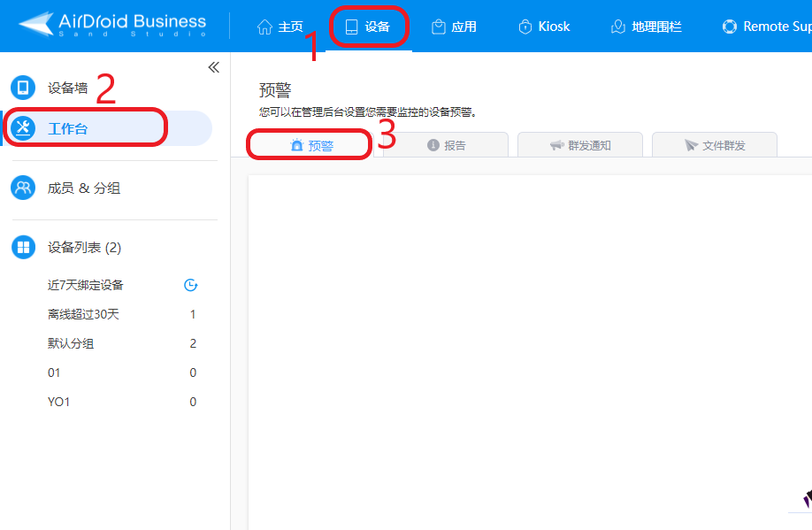812x530 pixels.
Task: Click the siren icon on 预警 tab
Action: click(296, 145)
